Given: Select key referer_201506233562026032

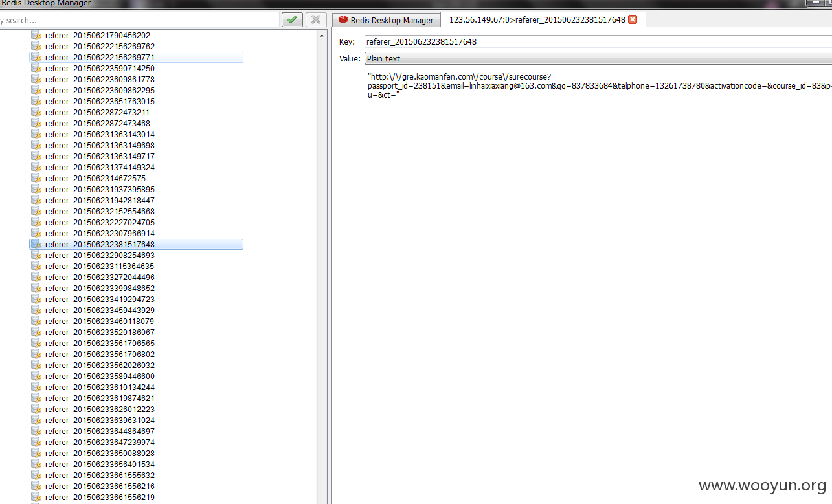Looking at the screenshot, I should (x=100, y=366).
